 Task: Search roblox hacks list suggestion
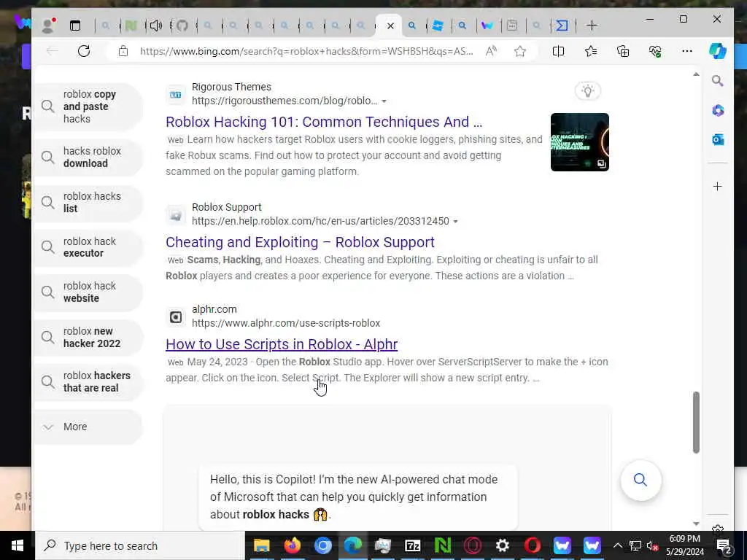click(88, 203)
